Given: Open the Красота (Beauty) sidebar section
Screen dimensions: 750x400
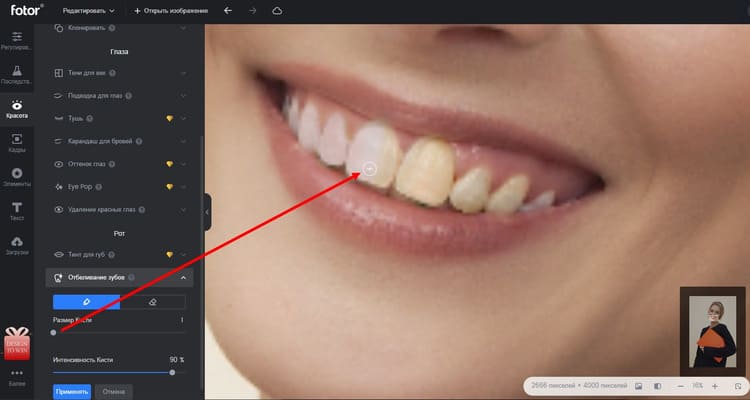Looking at the screenshot, I should 17,108.
